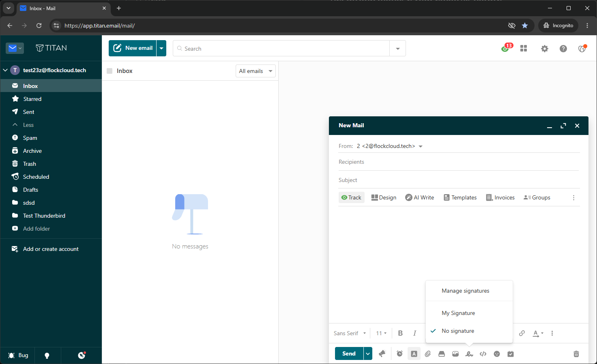Collapse the test23z@flockcloud.tech account
The image size is (597, 364).
coord(5,70)
